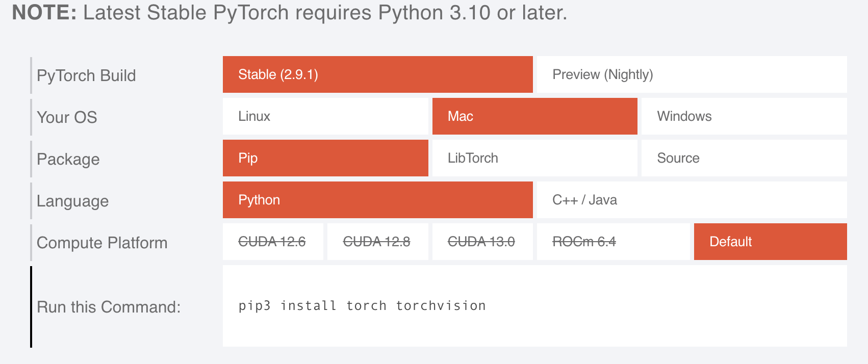Choose Python as the language
The width and height of the screenshot is (868, 364).
[x=377, y=200]
